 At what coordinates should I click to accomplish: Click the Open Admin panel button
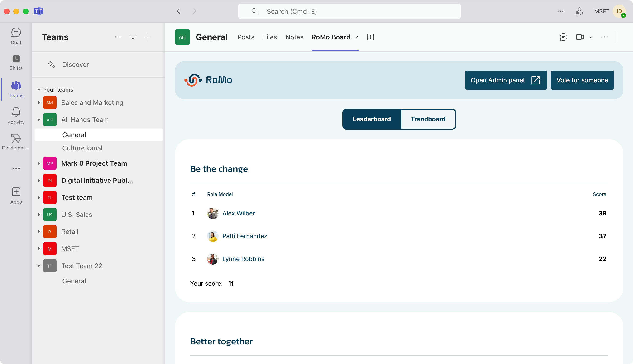(x=506, y=80)
